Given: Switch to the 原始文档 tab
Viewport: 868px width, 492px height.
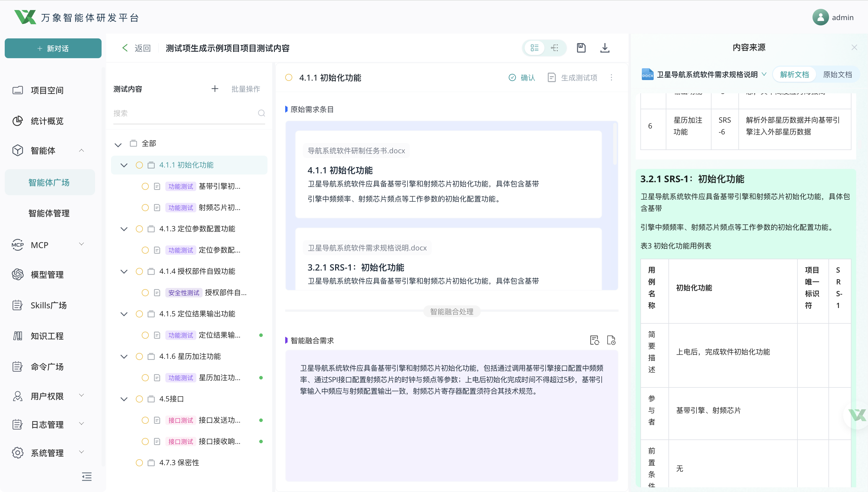Looking at the screenshot, I should tap(837, 74).
